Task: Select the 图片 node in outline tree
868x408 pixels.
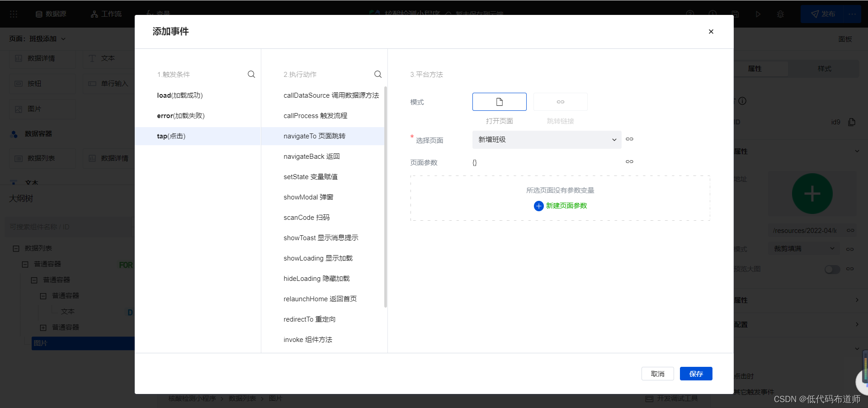Action: click(x=83, y=343)
